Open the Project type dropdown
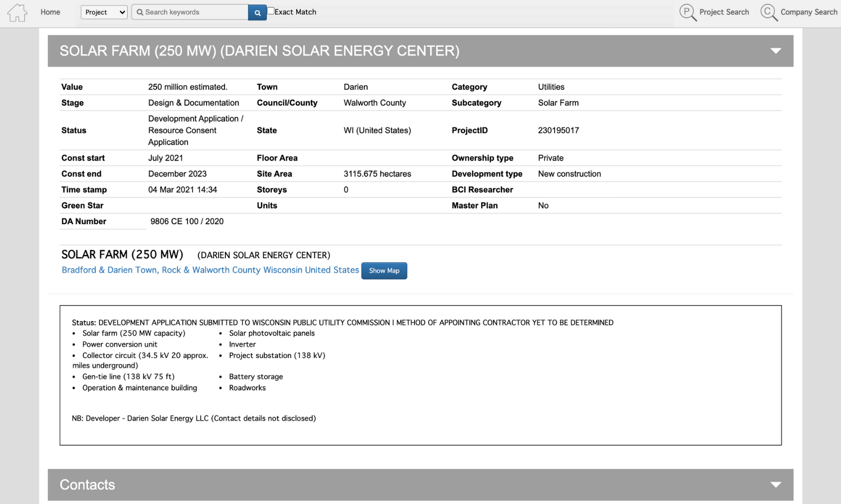This screenshot has height=504, width=841. click(x=104, y=12)
